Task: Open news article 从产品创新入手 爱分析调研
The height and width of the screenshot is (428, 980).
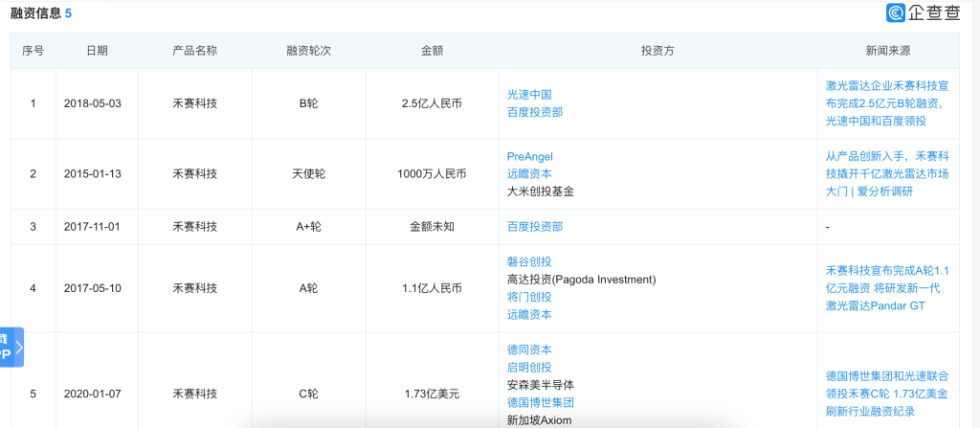Action: click(x=887, y=173)
